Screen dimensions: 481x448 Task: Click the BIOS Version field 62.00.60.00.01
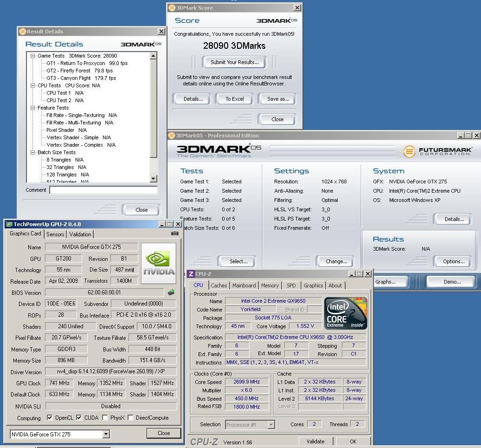click(104, 292)
